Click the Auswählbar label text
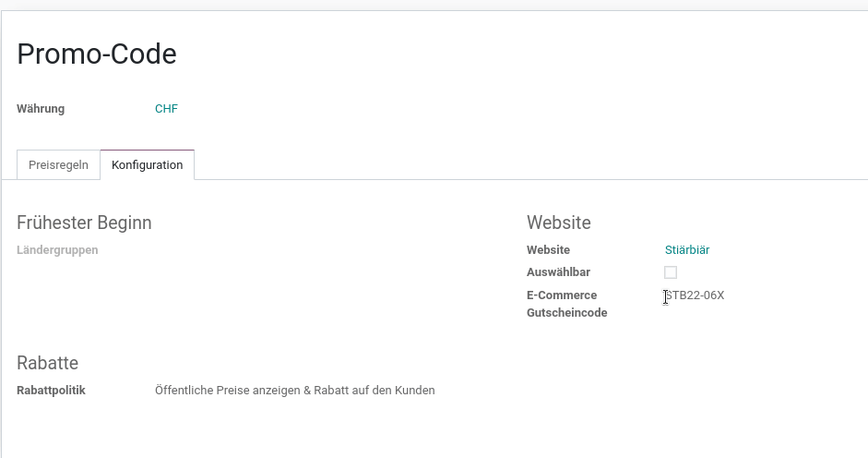This screenshot has width=868, height=458. [x=559, y=272]
